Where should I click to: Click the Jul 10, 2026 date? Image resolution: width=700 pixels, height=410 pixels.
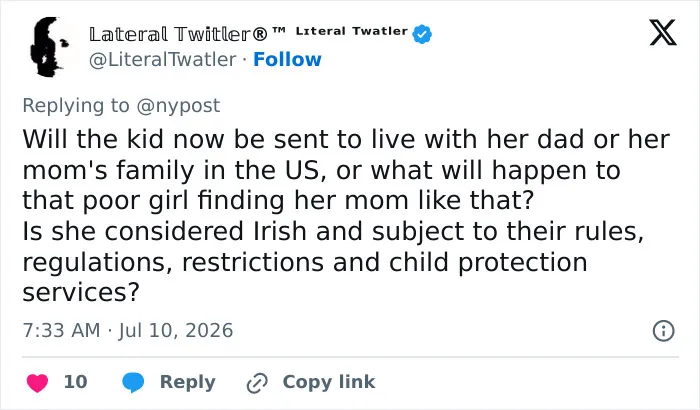coord(175,331)
